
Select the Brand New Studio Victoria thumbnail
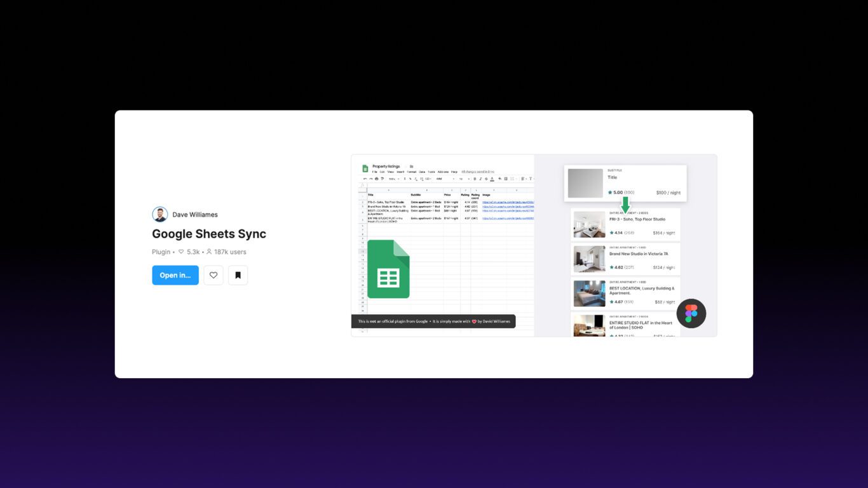pos(589,259)
